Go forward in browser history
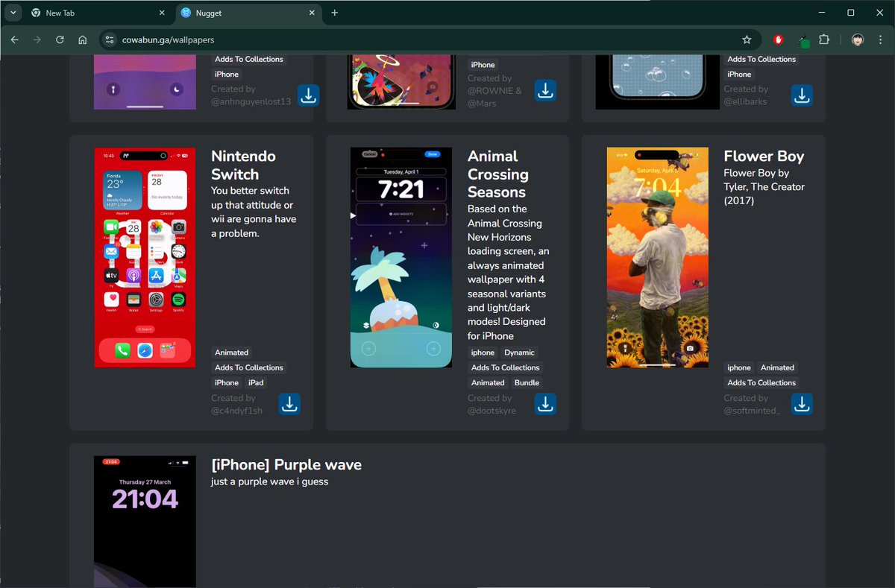This screenshot has width=895, height=588. [x=37, y=39]
